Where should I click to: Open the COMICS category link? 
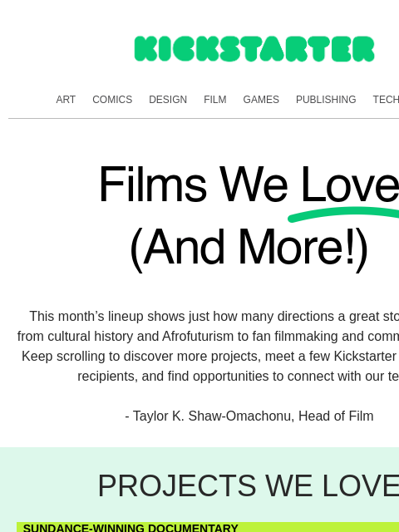(x=112, y=100)
